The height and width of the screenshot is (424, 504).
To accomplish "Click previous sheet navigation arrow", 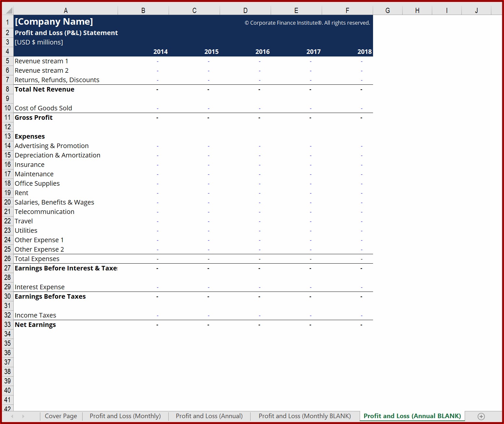I will (x=12, y=416).
